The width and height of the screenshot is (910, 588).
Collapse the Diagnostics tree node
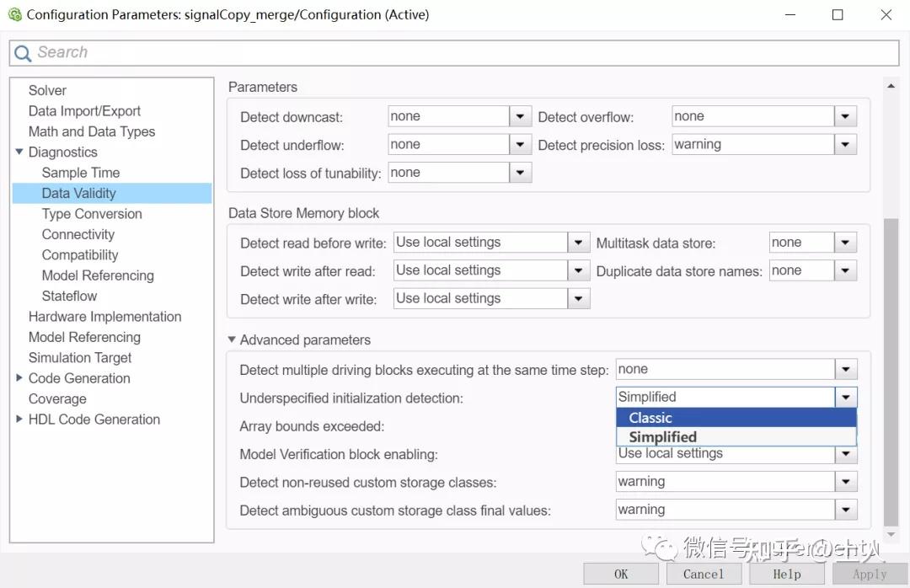pos(19,152)
